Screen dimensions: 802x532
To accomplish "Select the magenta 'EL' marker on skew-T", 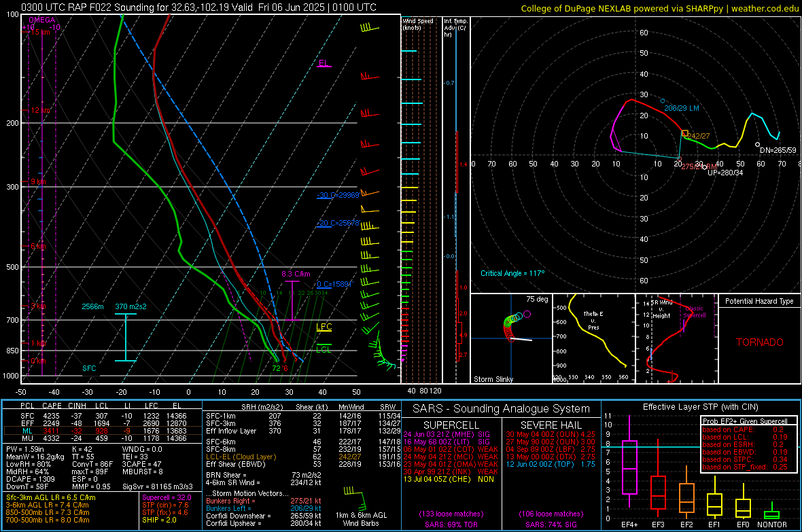I will (324, 63).
